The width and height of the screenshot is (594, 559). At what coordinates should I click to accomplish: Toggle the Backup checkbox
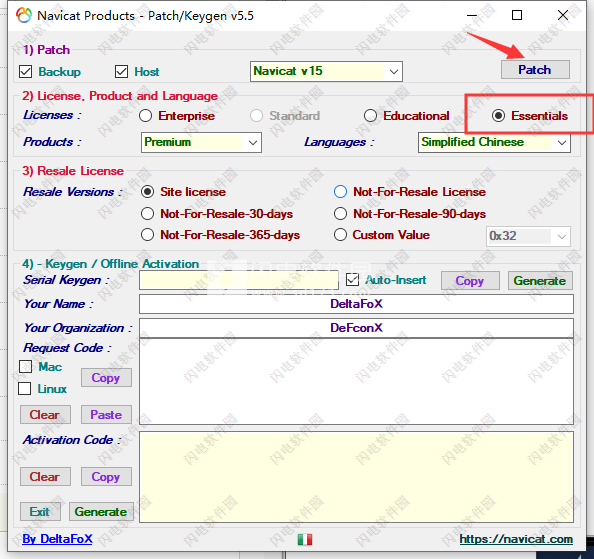tap(25, 71)
